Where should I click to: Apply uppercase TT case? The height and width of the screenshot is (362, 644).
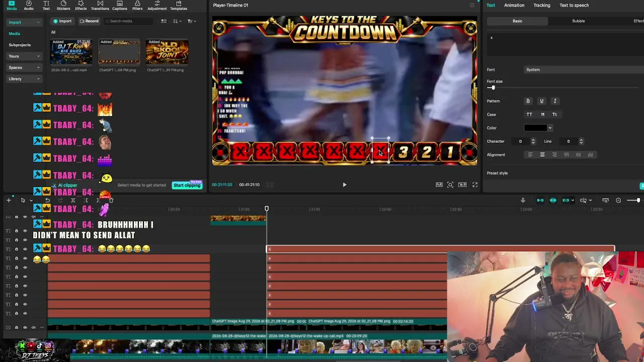529,115
